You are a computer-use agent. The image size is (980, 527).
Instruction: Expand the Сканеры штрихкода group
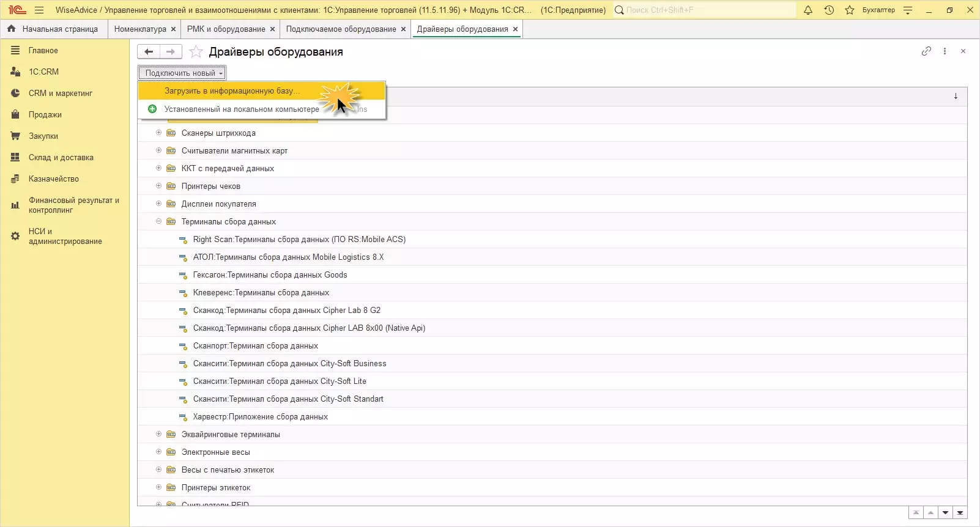[x=158, y=133]
